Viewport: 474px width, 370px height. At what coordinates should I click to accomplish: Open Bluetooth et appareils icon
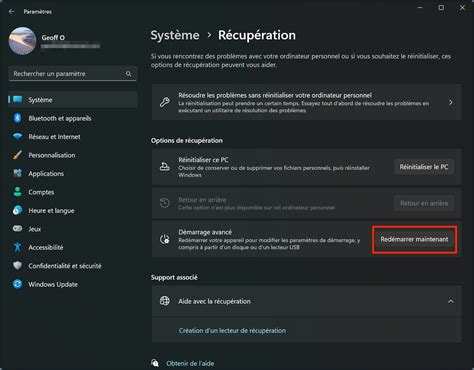[17, 118]
